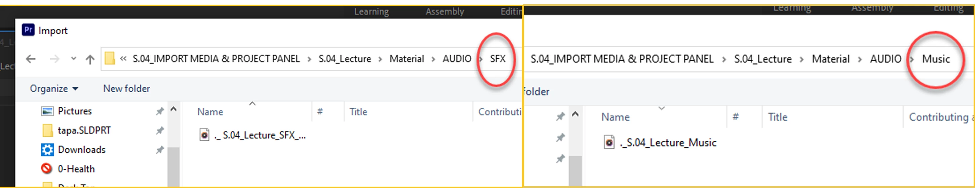Go back using the left arrow button
The width and height of the screenshot is (980, 188).
31,59
